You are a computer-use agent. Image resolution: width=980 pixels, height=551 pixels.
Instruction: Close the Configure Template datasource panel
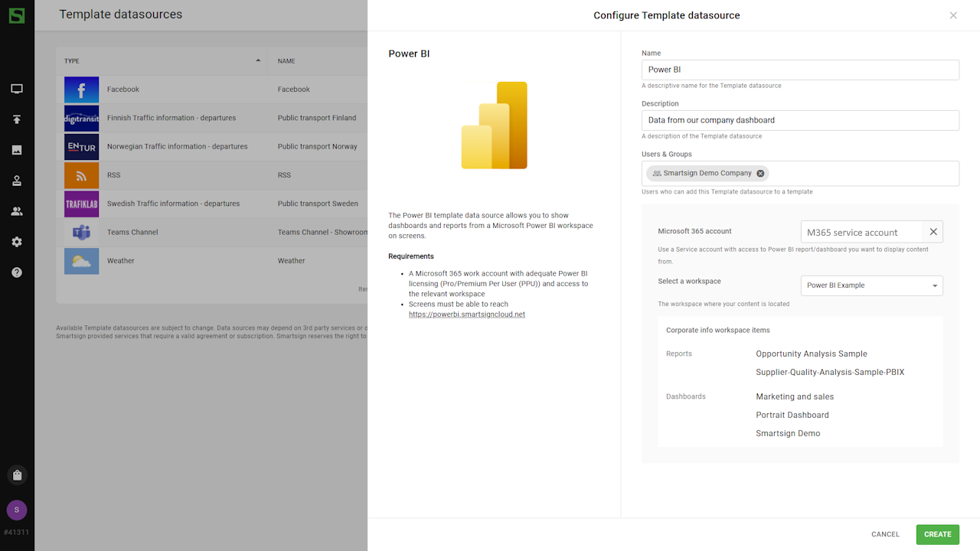click(x=953, y=15)
